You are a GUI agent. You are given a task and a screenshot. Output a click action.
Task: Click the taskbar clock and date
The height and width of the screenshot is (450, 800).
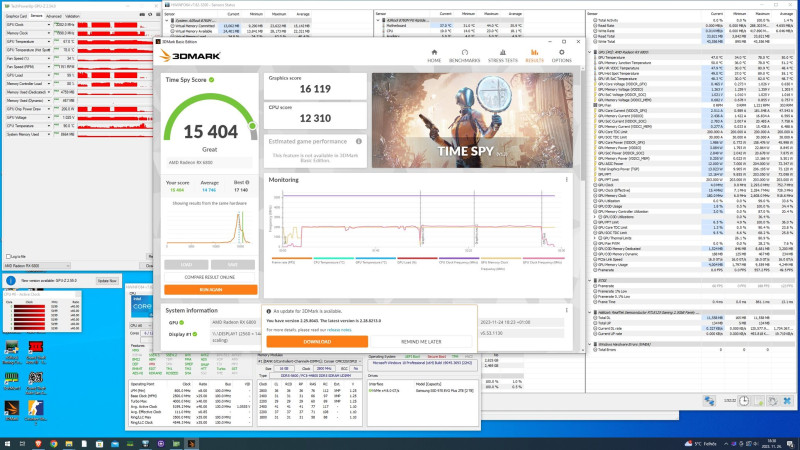(772, 444)
